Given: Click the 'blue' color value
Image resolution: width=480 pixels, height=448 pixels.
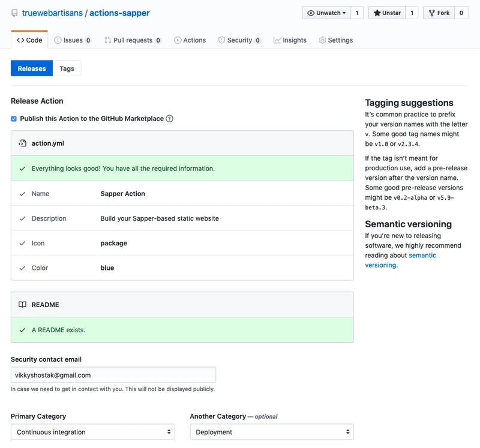Looking at the screenshot, I should coord(107,267).
